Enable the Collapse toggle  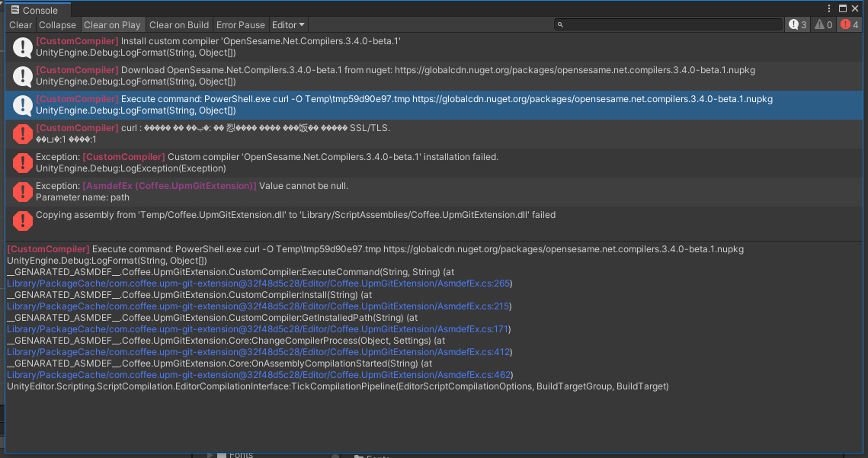click(x=57, y=24)
